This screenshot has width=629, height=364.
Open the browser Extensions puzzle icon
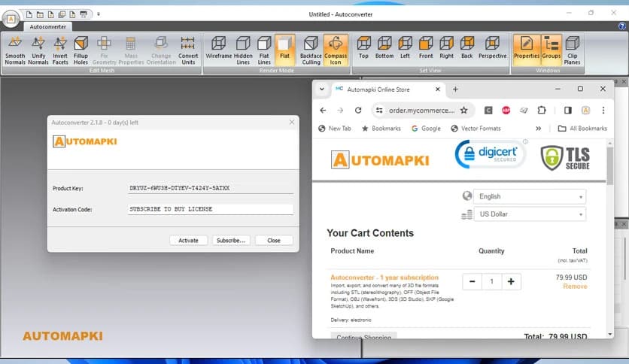[542, 111]
